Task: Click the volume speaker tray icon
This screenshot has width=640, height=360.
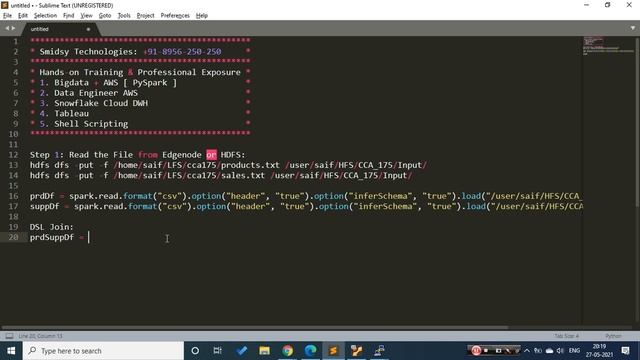Action: [x=560, y=351]
